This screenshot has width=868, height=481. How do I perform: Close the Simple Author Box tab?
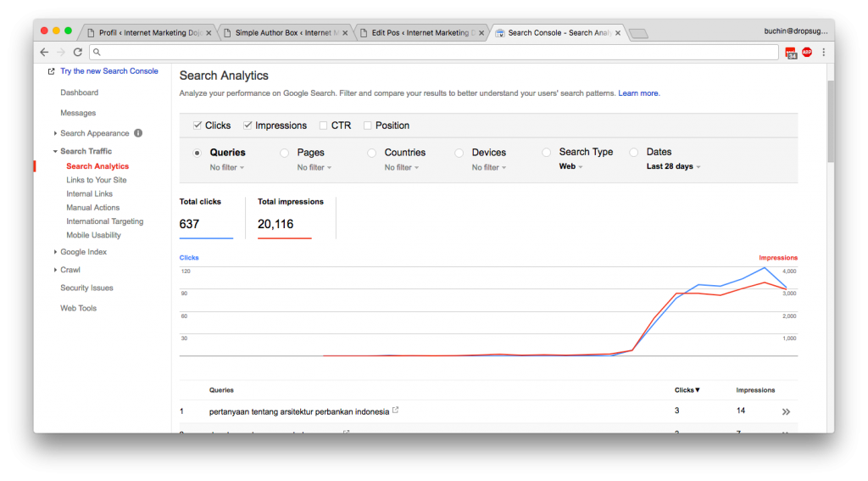[x=345, y=33]
